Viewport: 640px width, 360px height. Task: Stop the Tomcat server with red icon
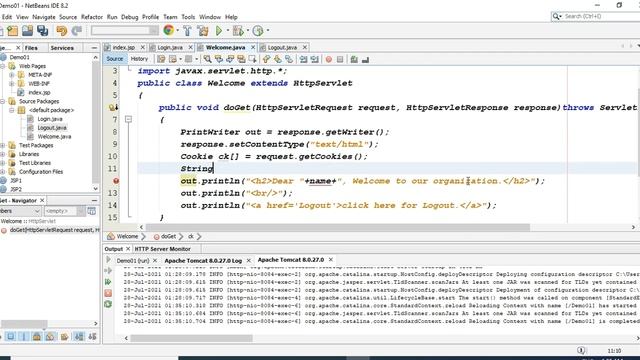(108, 293)
